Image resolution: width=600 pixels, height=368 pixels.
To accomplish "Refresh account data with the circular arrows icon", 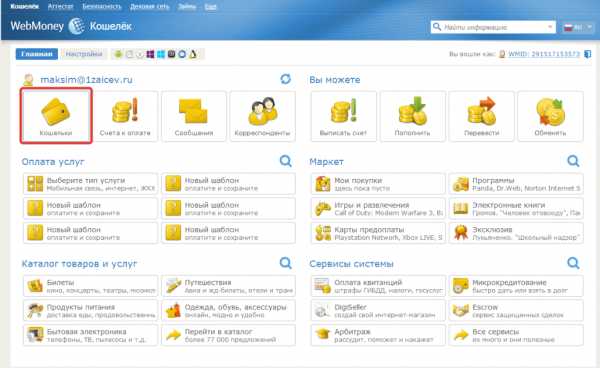I will coord(285,79).
